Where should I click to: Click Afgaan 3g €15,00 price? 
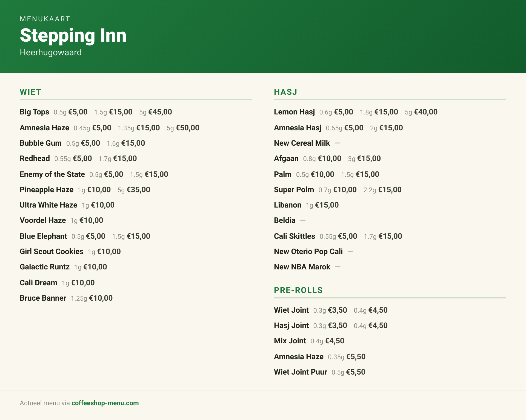(x=364, y=159)
